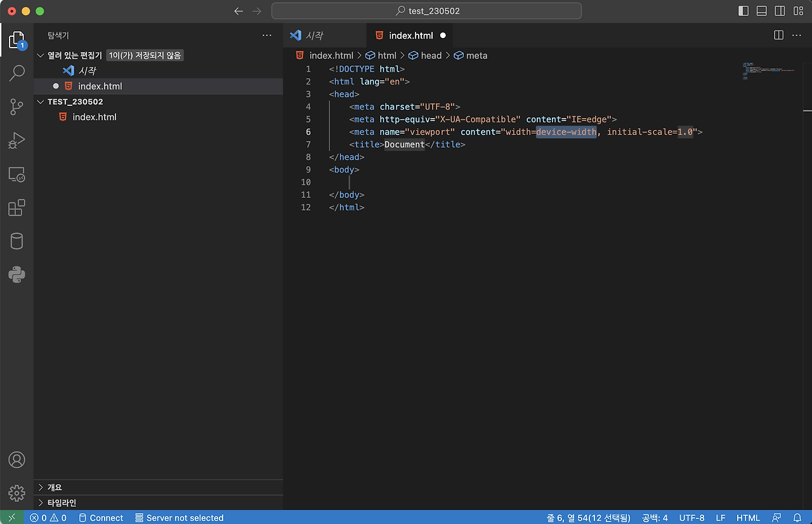Select the index.html editor tab
The image size is (812, 524).
tap(410, 36)
